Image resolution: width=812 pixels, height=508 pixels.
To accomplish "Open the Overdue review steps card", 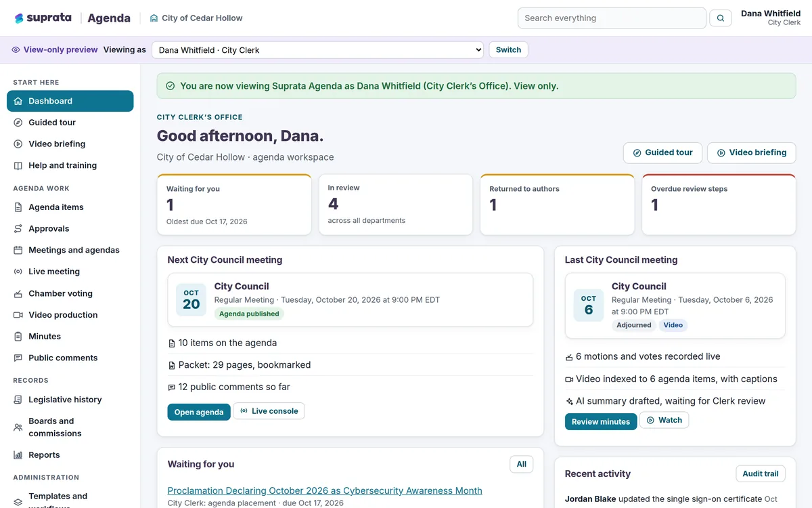I will 719,205.
